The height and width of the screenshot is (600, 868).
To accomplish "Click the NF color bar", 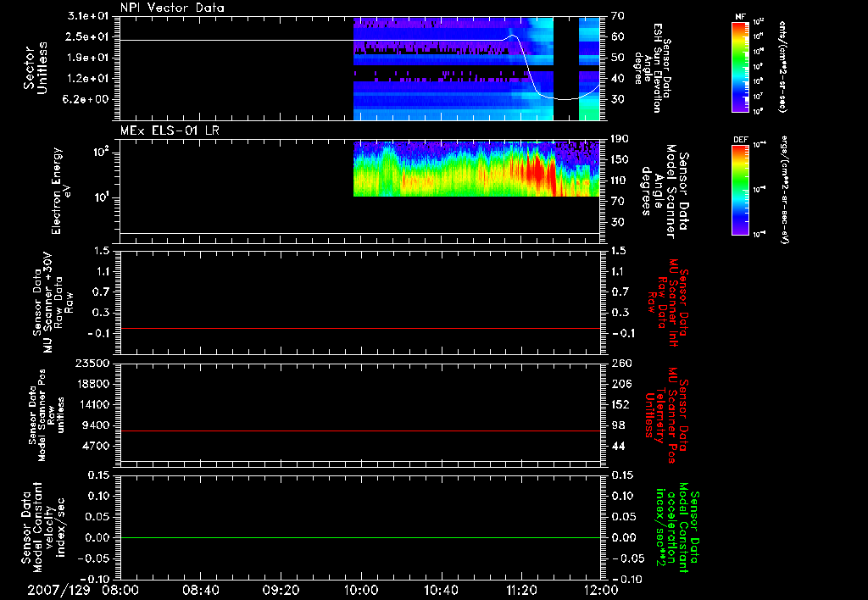I will [740, 67].
